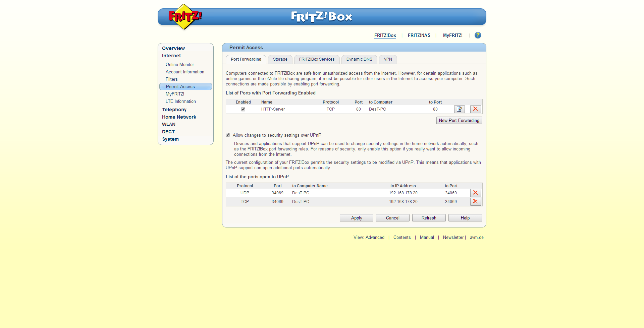Click DesT-PC in the TCP UPnP row
This screenshot has height=328, width=644.
click(301, 202)
